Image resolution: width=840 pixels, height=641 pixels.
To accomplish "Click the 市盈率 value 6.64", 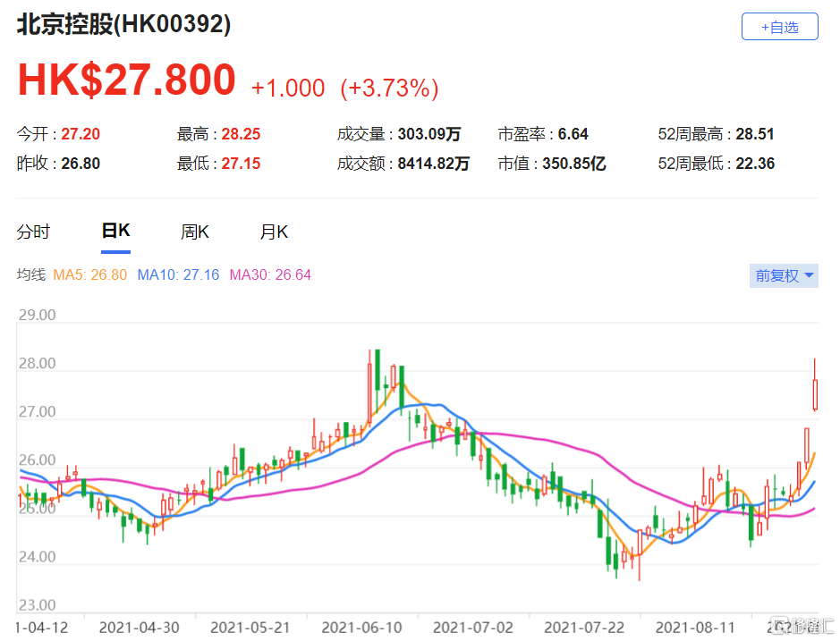I will (x=573, y=134).
